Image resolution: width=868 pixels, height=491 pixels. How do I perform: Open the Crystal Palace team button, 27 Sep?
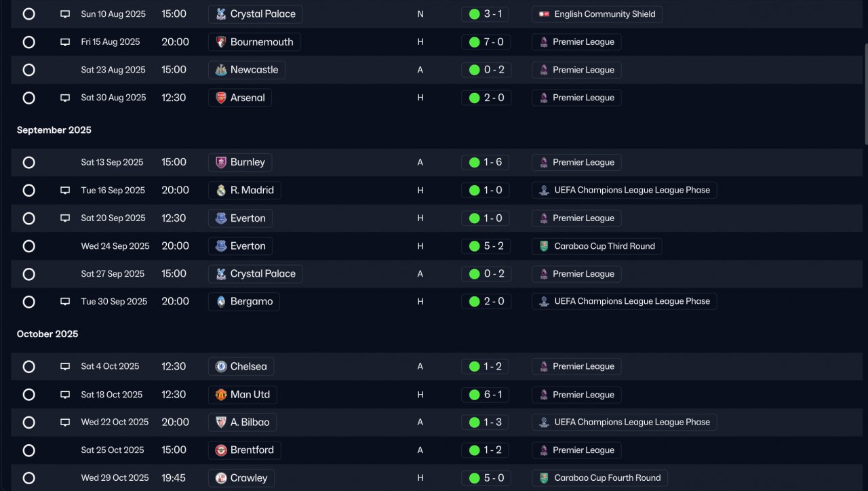(x=255, y=274)
